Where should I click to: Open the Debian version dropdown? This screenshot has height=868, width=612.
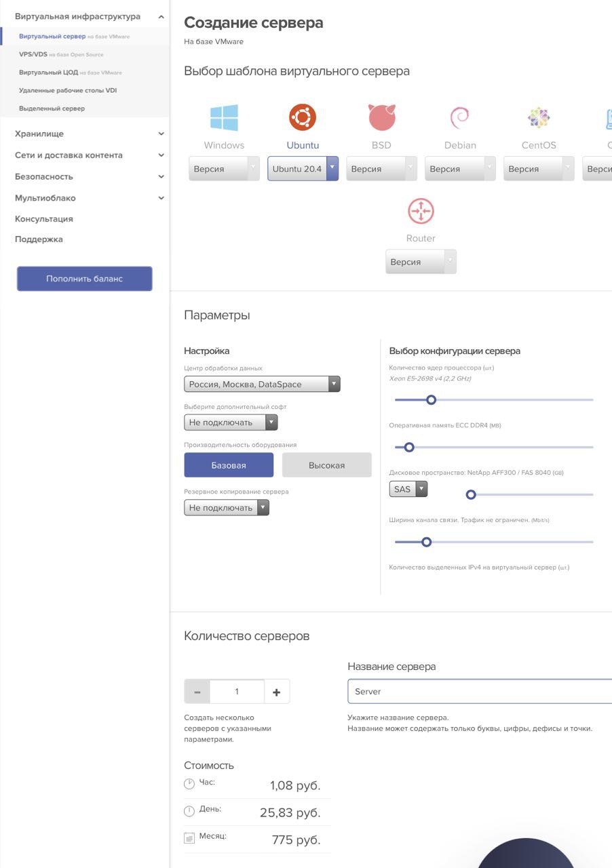(460, 169)
